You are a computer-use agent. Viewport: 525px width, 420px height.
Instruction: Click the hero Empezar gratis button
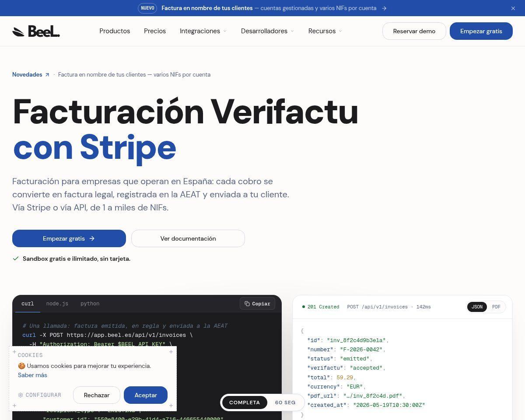[x=69, y=238]
